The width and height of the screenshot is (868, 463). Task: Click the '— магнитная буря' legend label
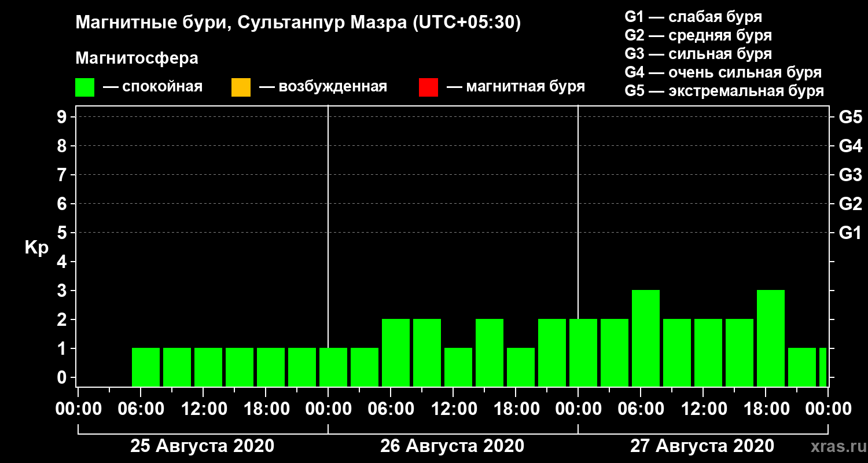pyautogui.click(x=516, y=87)
